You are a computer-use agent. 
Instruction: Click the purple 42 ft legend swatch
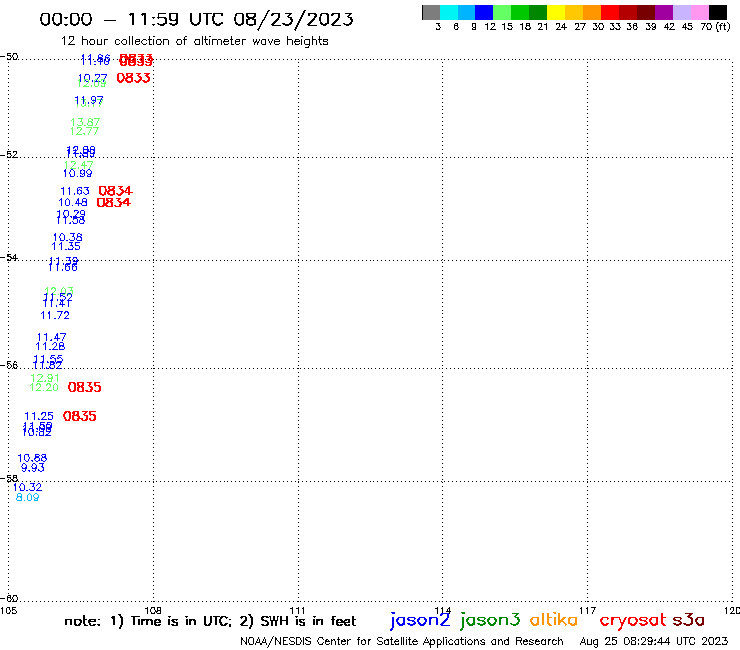click(x=664, y=12)
